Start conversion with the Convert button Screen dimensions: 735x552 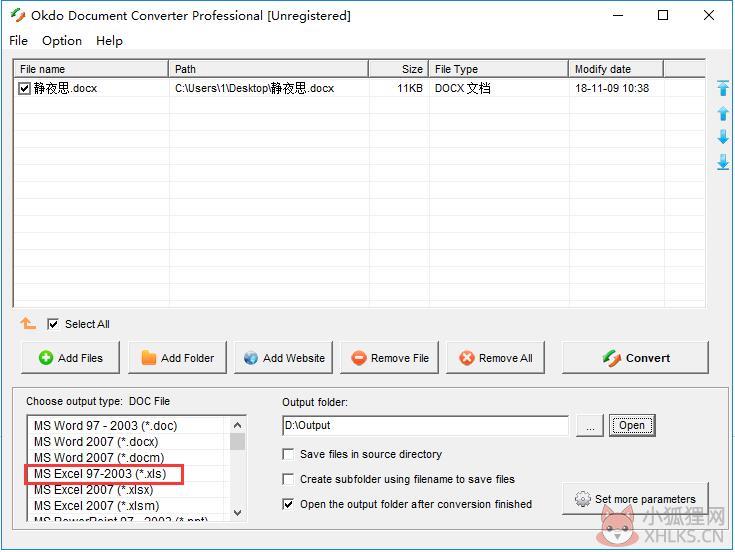pyautogui.click(x=635, y=358)
